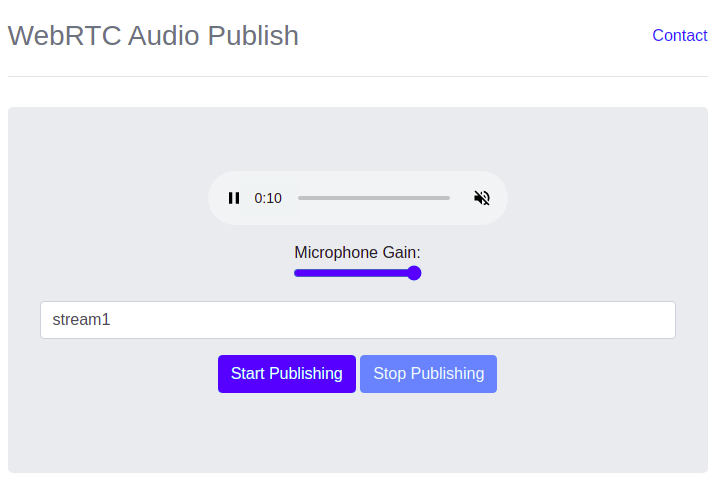The width and height of the screenshot is (723, 484).
Task: Place cursor after the stream1 text
Action: 111,320
